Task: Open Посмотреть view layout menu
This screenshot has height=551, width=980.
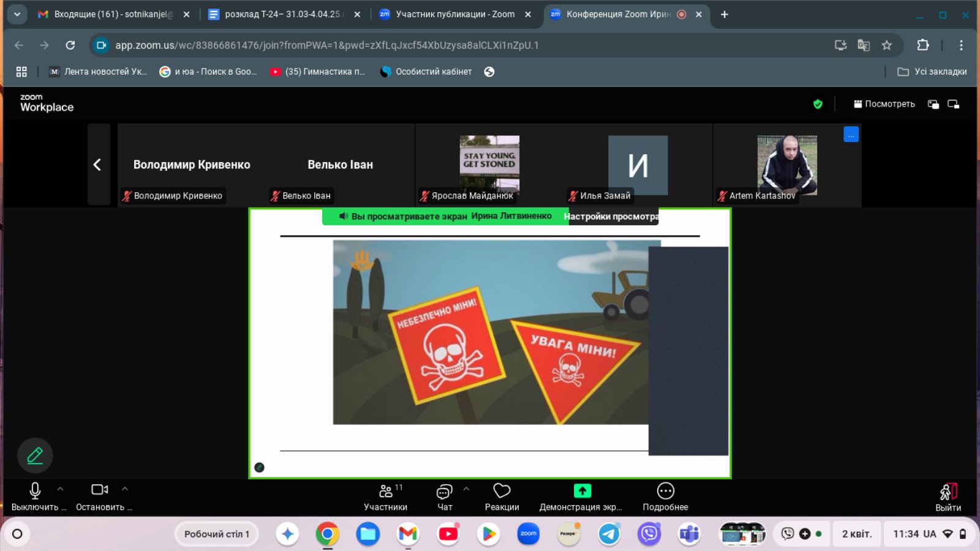Action: pos(884,104)
